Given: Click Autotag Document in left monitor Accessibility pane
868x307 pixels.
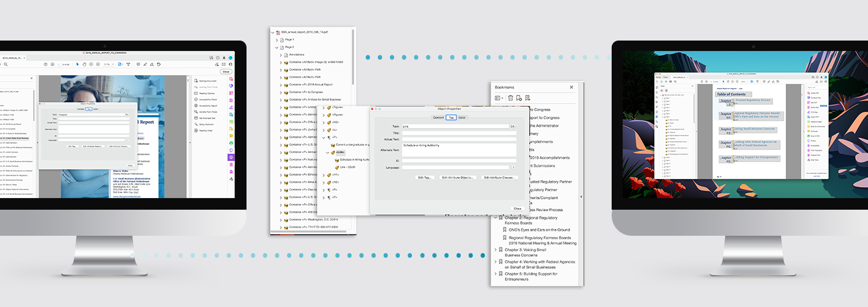Looking at the screenshot, I should point(206,81).
